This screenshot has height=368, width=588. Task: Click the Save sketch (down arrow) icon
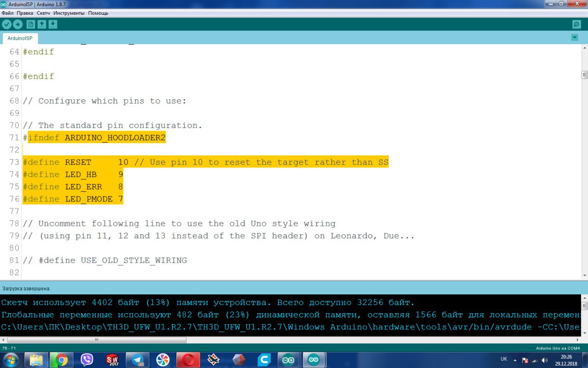(53, 24)
